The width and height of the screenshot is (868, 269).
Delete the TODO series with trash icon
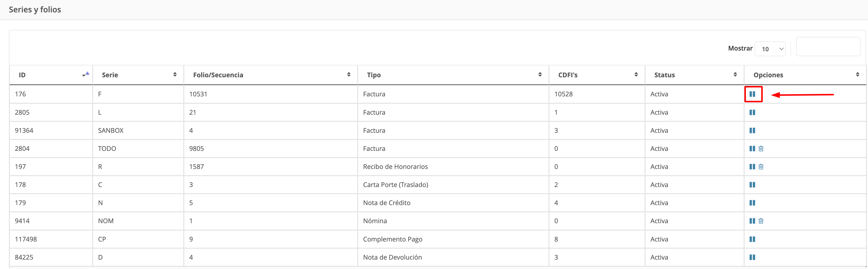[x=761, y=149]
